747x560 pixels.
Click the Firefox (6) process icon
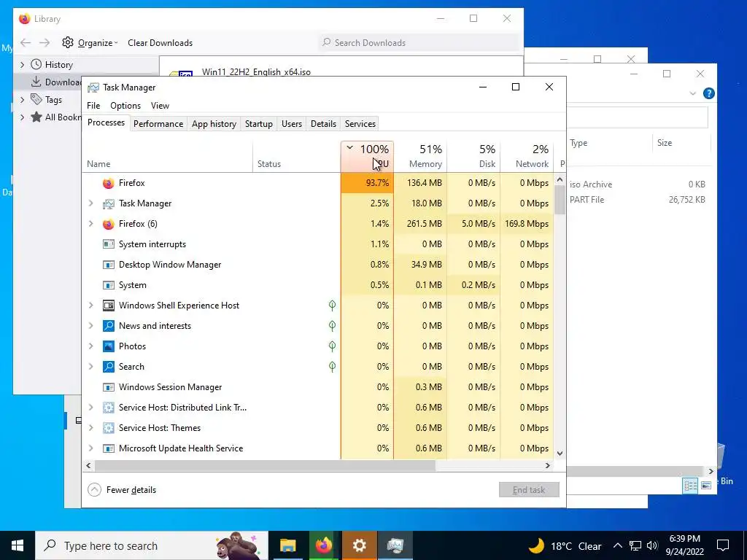tap(109, 225)
